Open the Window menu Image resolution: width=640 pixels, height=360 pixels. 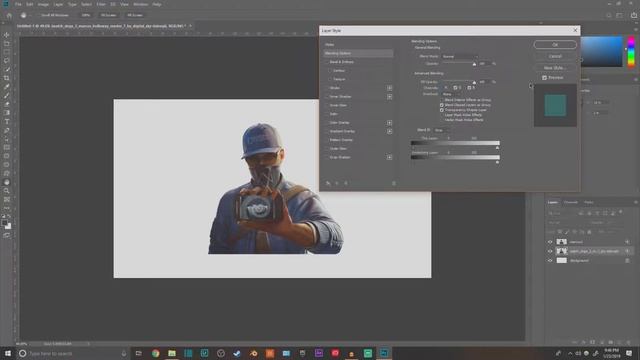tap(140, 4)
